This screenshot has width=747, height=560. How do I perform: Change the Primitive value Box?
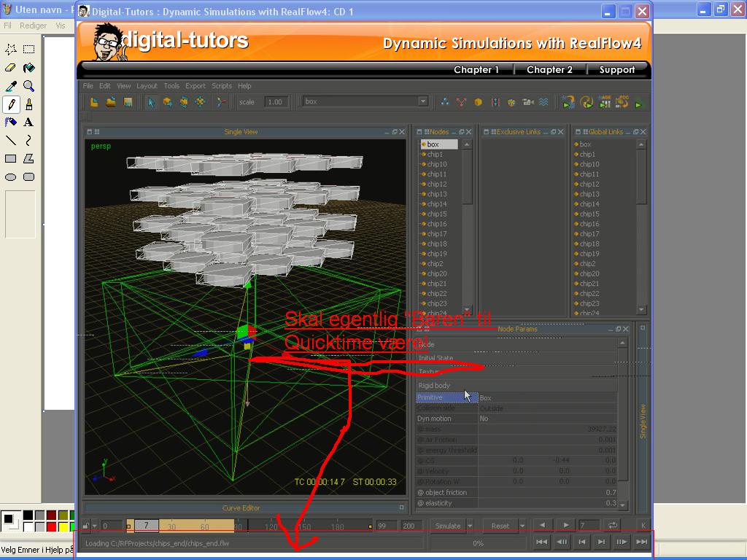[x=547, y=397]
